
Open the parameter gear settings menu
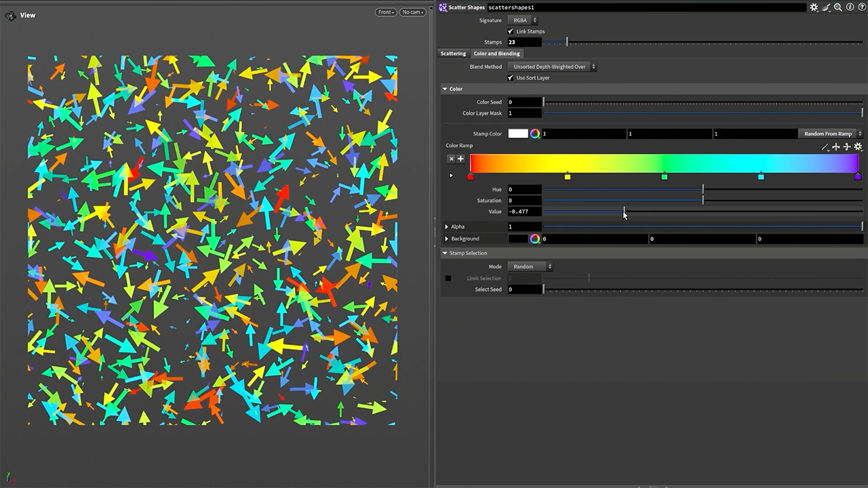pos(814,7)
